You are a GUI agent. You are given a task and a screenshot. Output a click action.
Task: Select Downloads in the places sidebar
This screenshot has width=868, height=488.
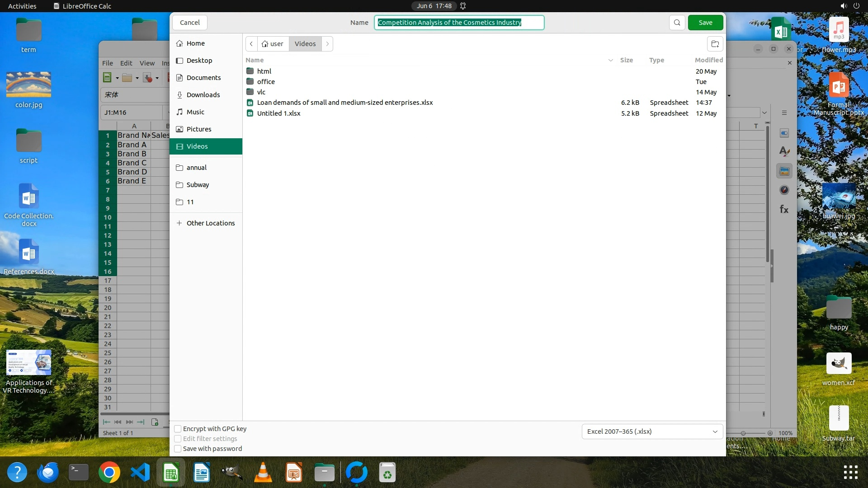pyautogui.click(x=203, y=95)
